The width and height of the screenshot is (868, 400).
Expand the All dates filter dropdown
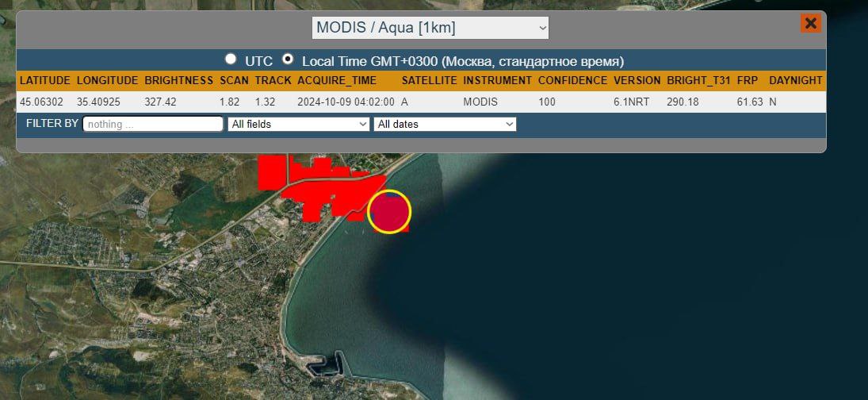[x=445, y=124]
